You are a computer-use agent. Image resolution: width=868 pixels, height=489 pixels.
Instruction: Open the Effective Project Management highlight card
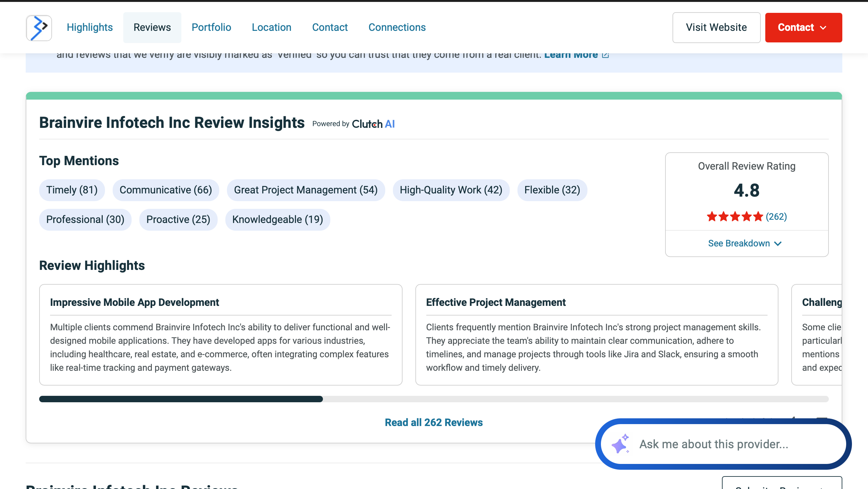click(596, 334)
